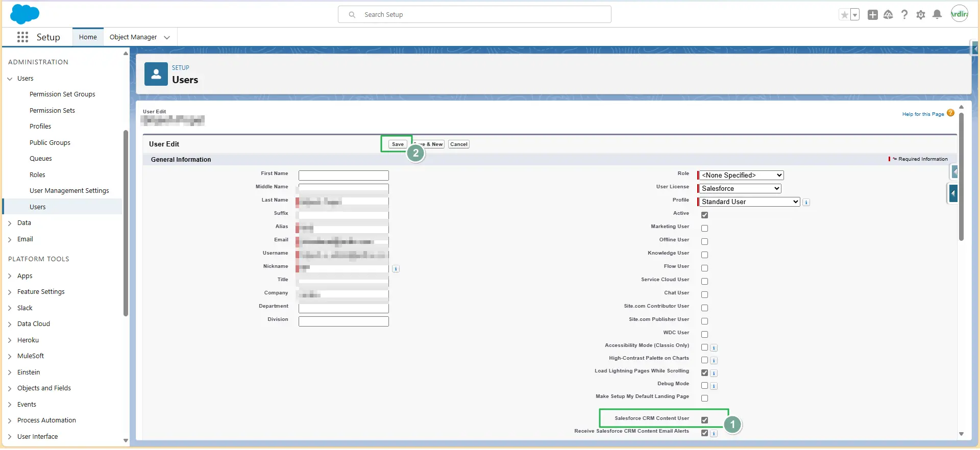Click the favorites star icon

point(844,15)
